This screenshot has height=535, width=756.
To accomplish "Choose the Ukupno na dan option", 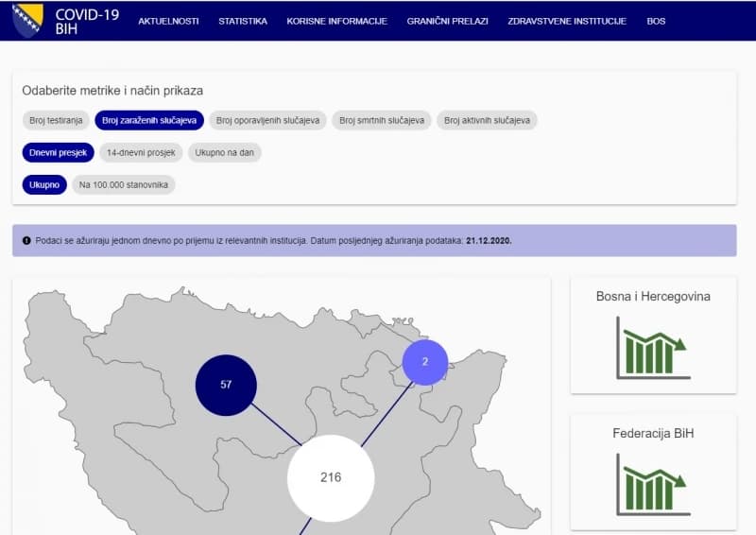I will click(x=224, y=152).
